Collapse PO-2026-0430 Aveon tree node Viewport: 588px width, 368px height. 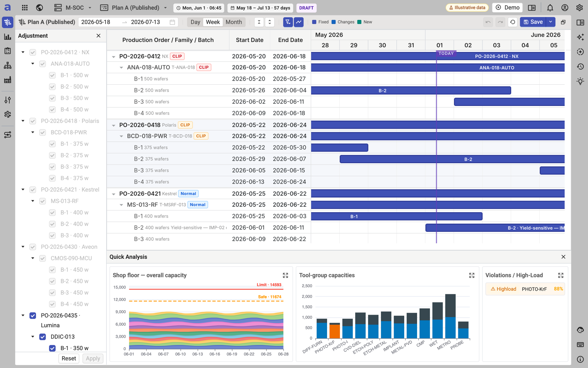23,247
